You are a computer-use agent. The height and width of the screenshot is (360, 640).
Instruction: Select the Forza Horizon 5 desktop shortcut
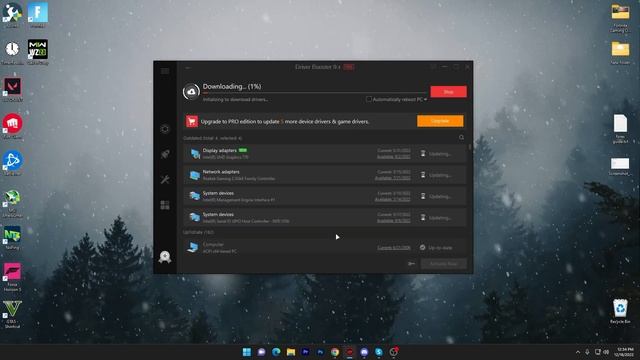point(12,277)
